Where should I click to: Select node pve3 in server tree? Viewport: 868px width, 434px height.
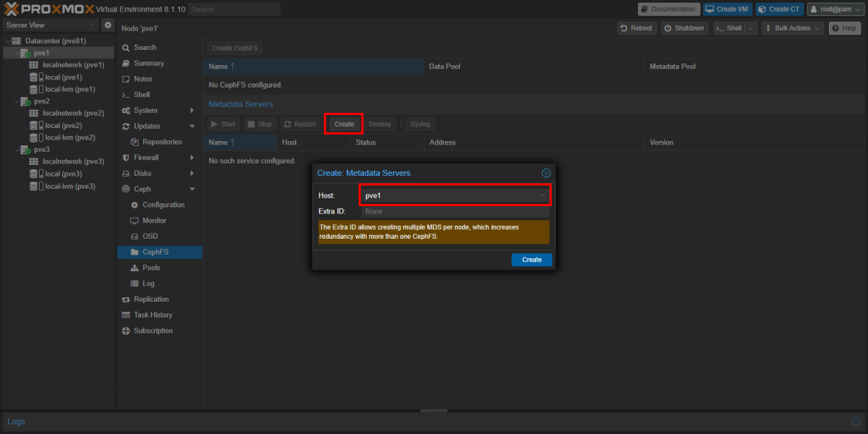coord(41,150)
